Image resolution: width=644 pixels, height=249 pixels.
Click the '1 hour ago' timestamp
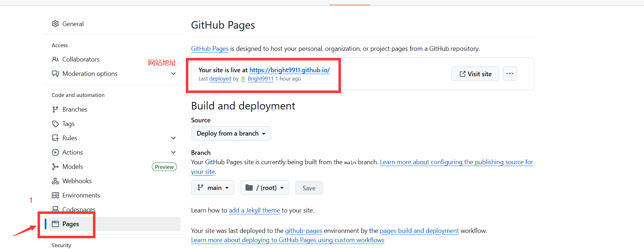pyautogui.click(x=288, y=79)
